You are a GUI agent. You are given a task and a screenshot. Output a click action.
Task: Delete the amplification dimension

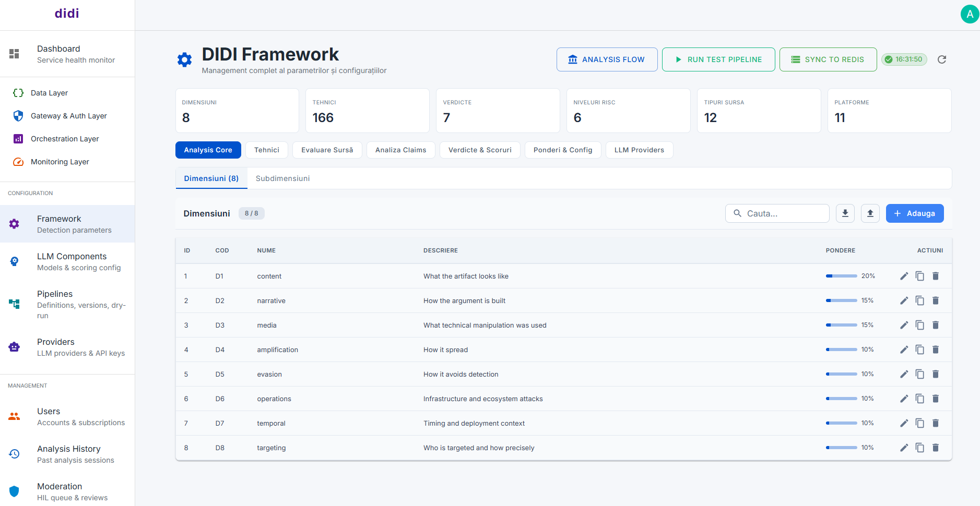point(936,350)
